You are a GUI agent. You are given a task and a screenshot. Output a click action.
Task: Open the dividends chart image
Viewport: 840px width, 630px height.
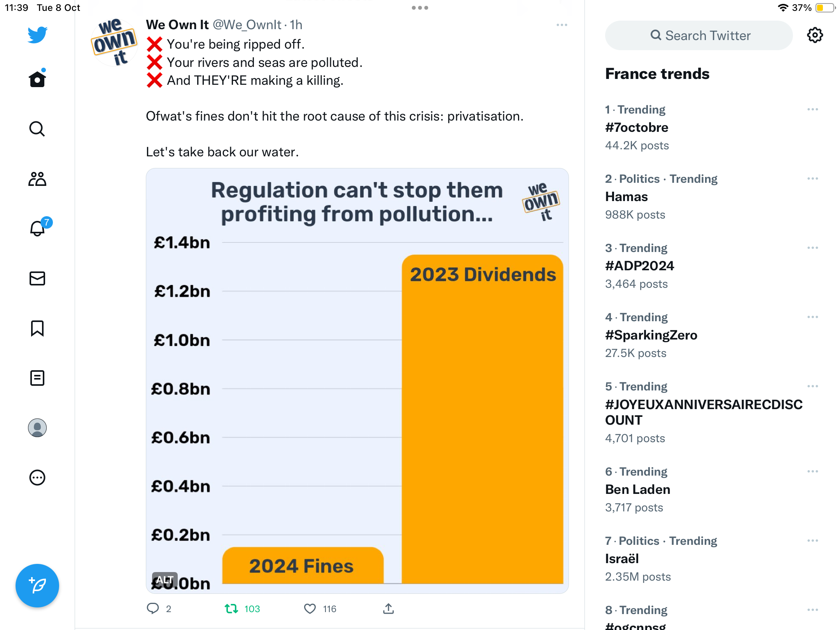[357, 381]
